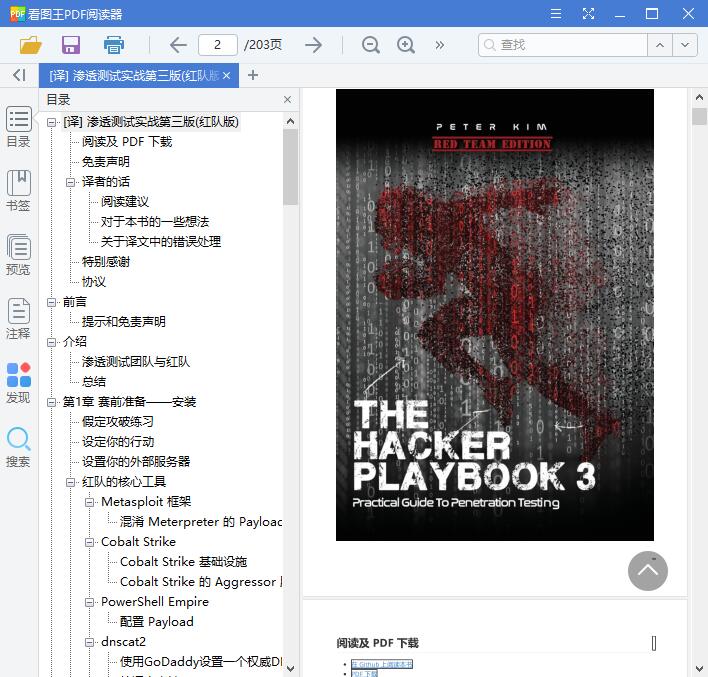Click the page number input field
The width and height of the screenshot is (708, 677).
click(218, 45)
